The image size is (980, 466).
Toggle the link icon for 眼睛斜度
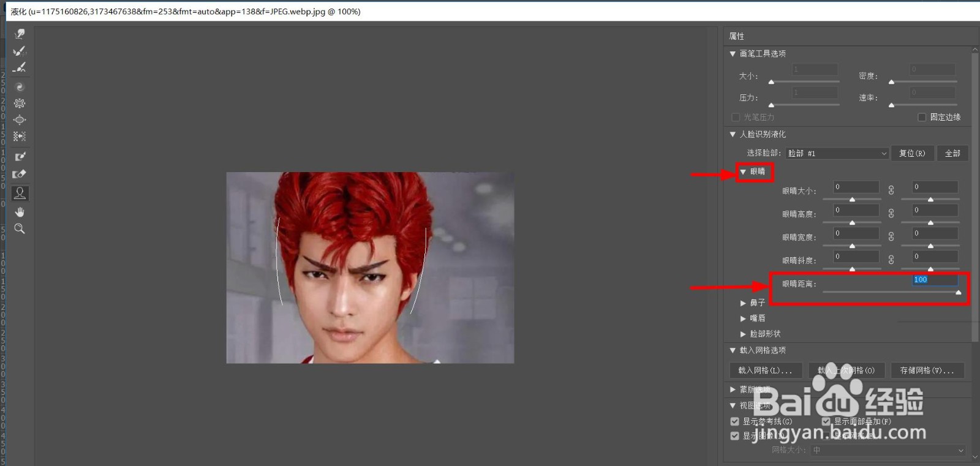pos(891,260)
